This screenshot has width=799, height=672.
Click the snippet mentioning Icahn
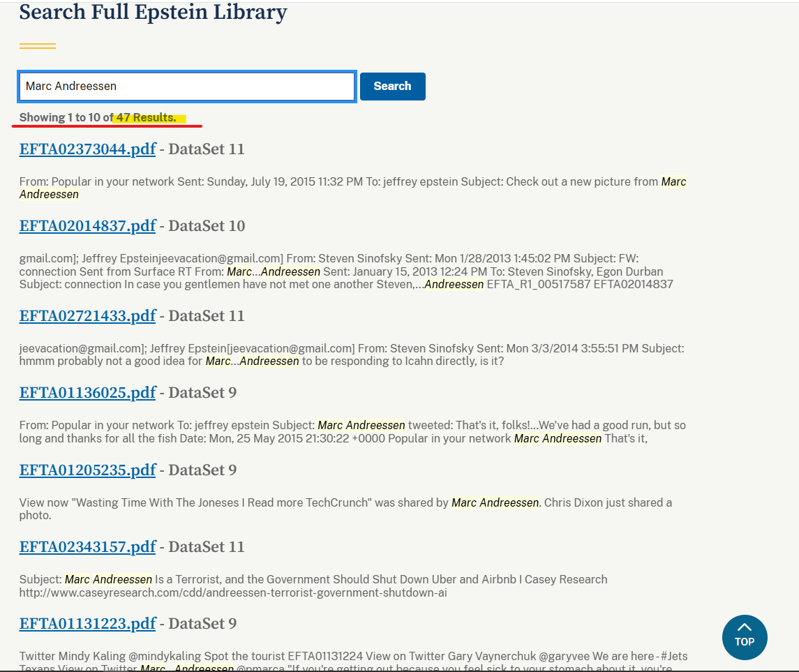pos(352,354)
